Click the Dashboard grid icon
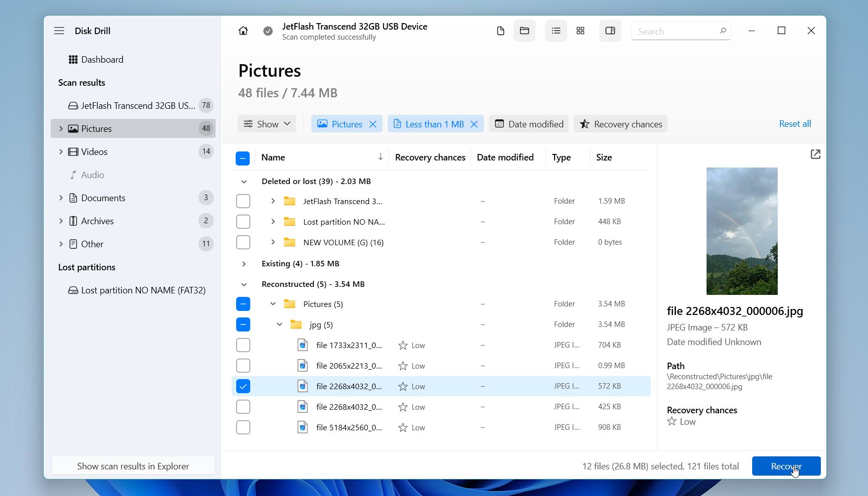The height and width of the screenshot is (496, 868). coord(73,59)
